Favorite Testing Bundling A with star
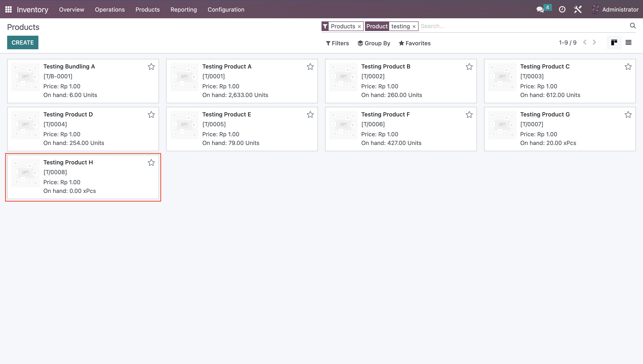This screenshot has height=364, width=643. [151, 67]
